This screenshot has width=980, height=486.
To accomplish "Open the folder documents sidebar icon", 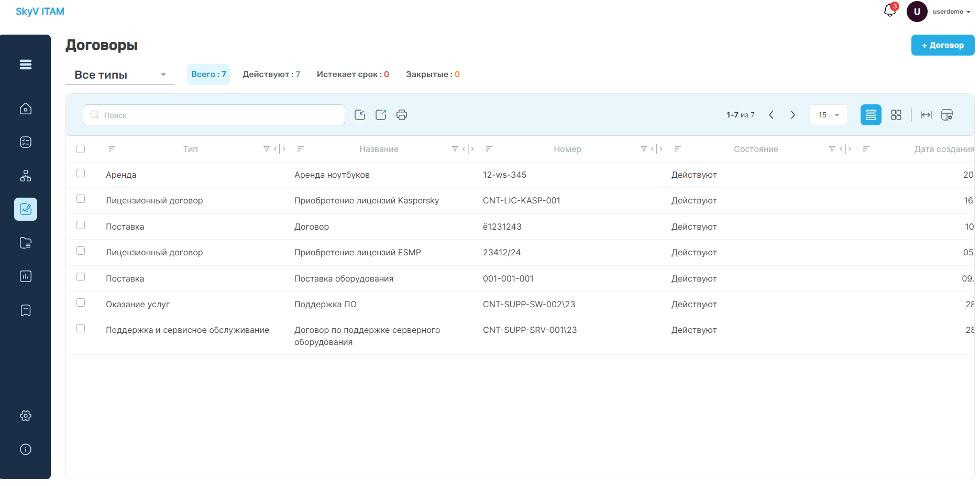I will click(x=25, y=243).
